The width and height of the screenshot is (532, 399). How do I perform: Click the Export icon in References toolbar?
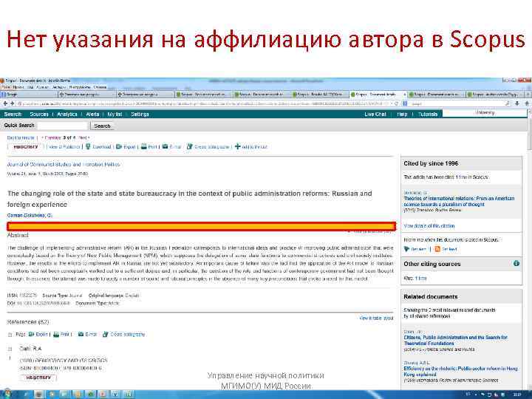point(31,334)
